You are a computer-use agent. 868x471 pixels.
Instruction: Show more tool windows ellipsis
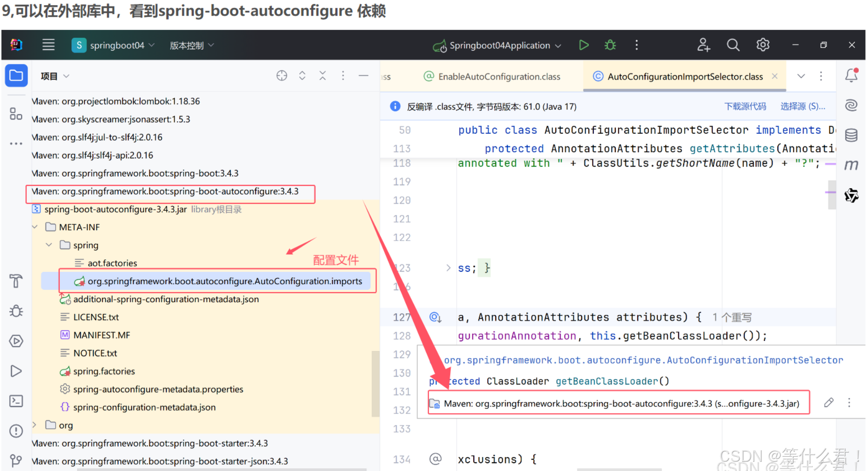[x=16, y=144]
